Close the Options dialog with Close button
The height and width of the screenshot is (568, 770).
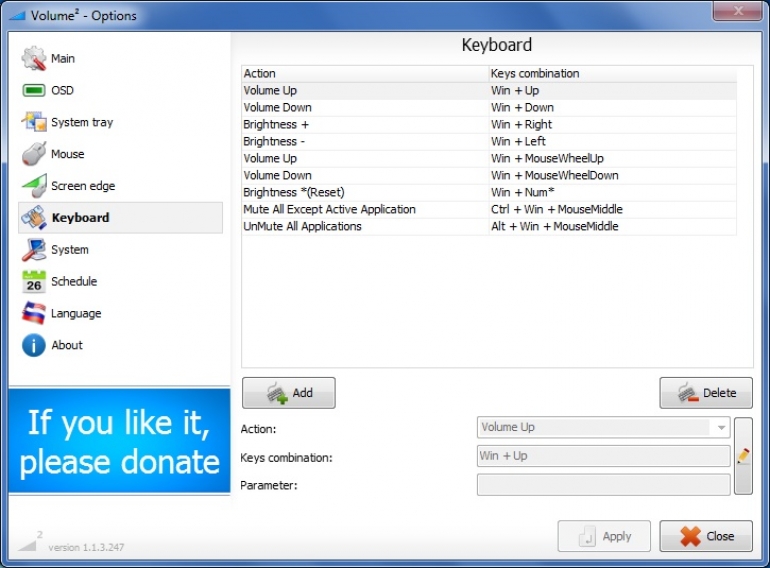[706, 536]
